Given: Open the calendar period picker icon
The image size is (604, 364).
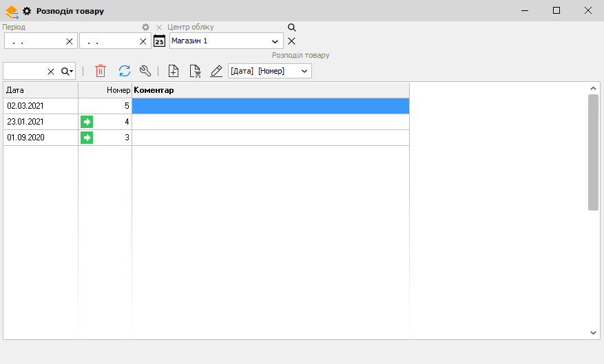Looking at the screenshot, I should 159,41.
